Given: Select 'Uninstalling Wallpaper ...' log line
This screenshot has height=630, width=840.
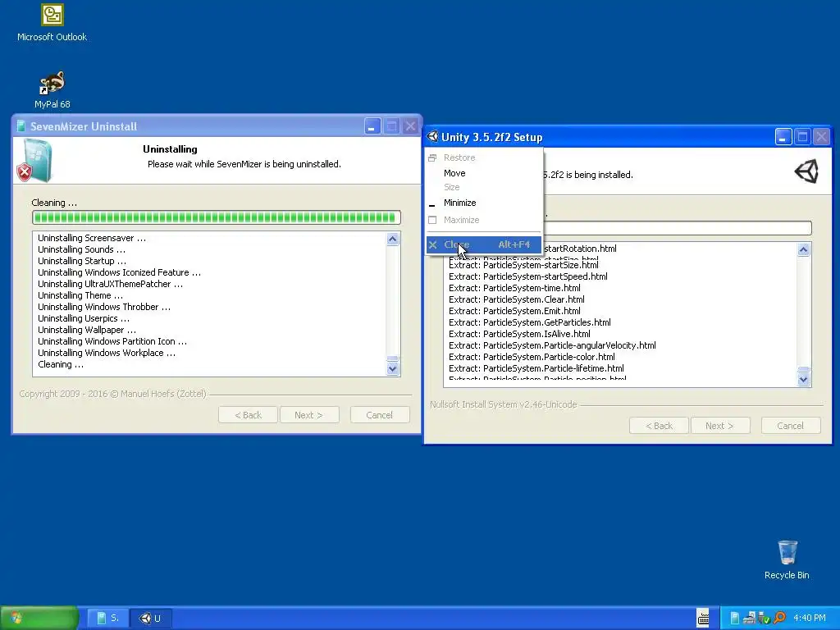Looking at the screenshot, I should pos(87,330).
